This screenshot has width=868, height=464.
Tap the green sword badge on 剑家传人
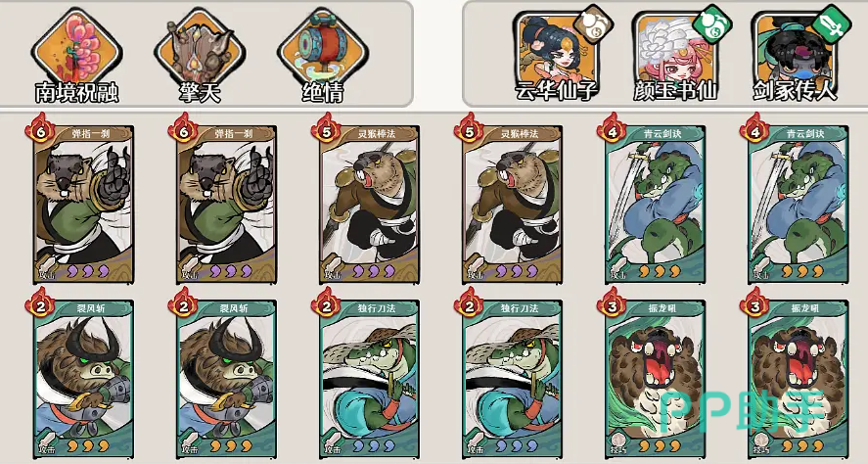pyautogui.click(x=832, y=23)
